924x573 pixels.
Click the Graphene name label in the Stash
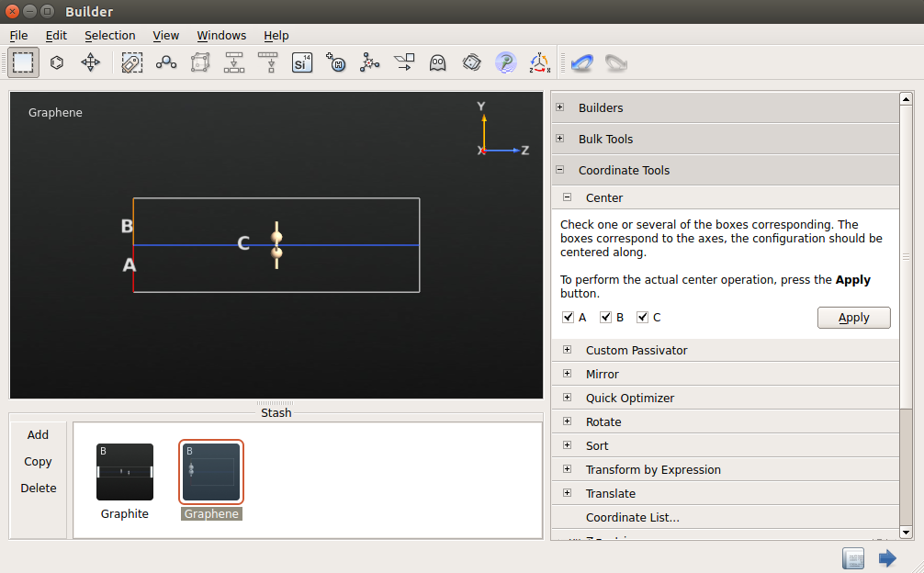tap(211, 514)
